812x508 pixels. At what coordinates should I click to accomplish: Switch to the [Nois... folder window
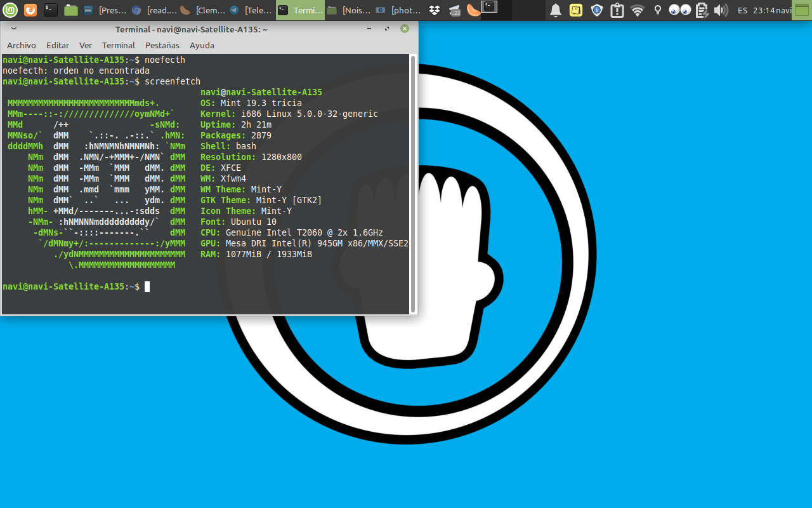(x=349, y=10)
